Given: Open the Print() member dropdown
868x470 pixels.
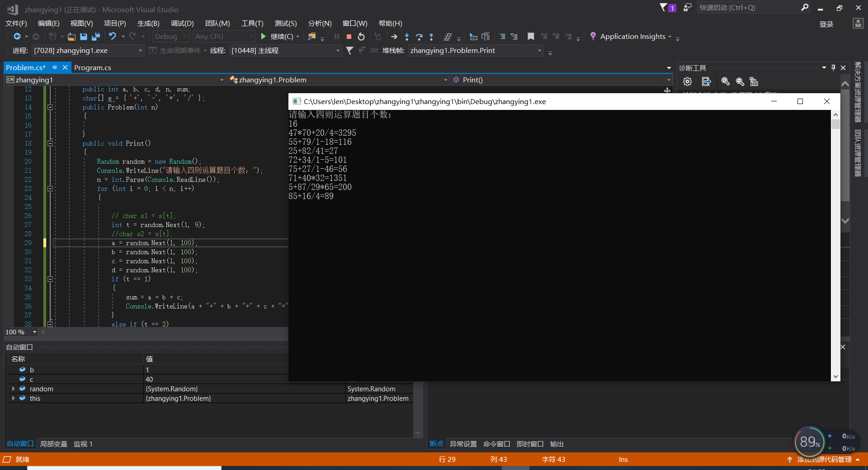Looking at the screenshot, I should click(x=561, y=80).
